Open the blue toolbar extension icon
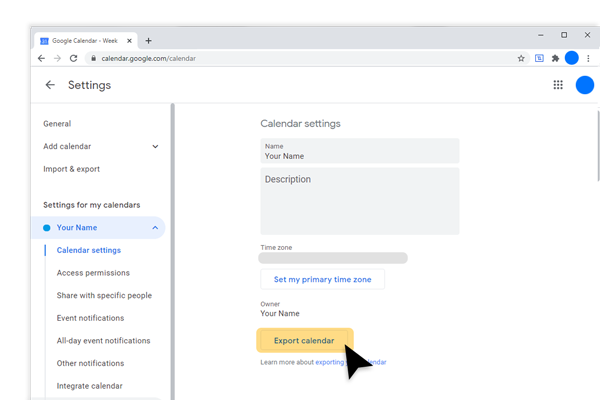Image resolution: width=600 pixels, height=400 pixels. click(x=539, y=58)
